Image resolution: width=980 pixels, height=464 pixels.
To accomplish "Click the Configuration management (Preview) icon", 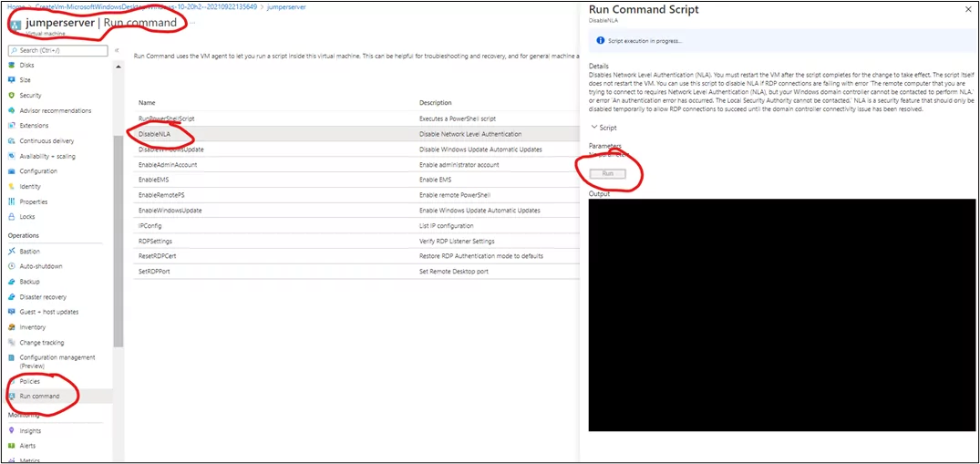I will 11,357.
